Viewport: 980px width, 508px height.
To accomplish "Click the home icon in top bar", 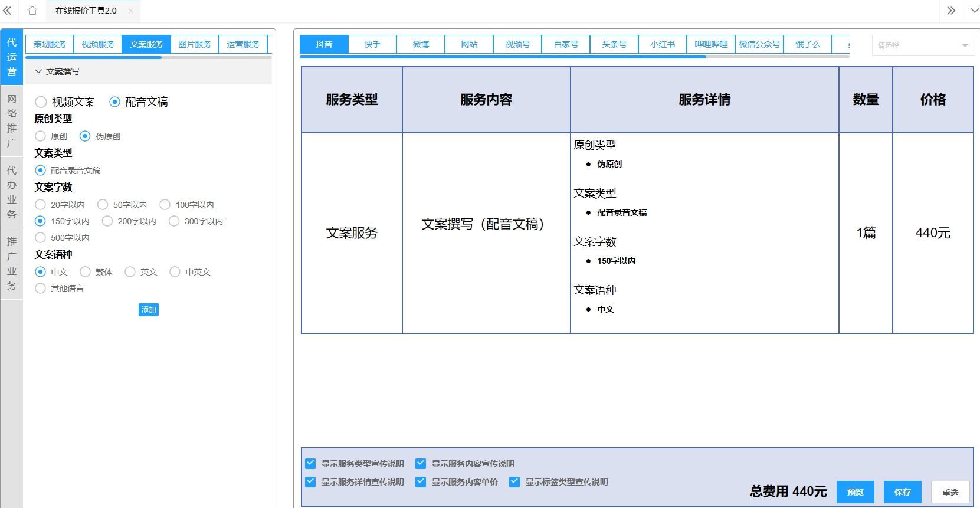I will coord(32,11).
